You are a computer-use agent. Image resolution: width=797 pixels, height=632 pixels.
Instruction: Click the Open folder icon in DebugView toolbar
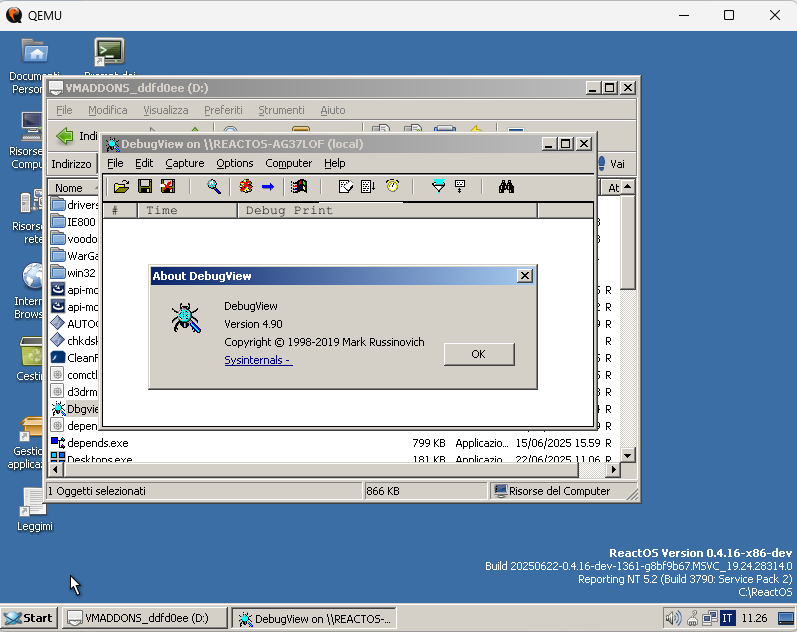(121, 187)
